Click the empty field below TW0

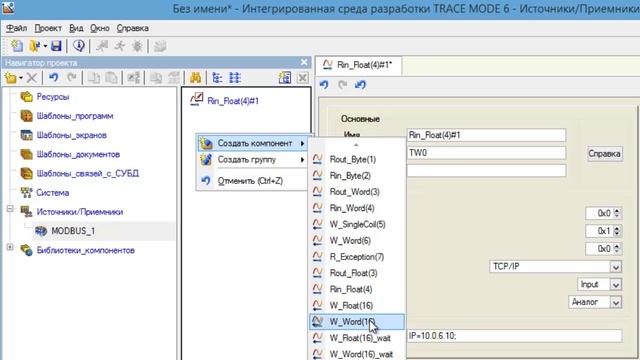(486, 170)
